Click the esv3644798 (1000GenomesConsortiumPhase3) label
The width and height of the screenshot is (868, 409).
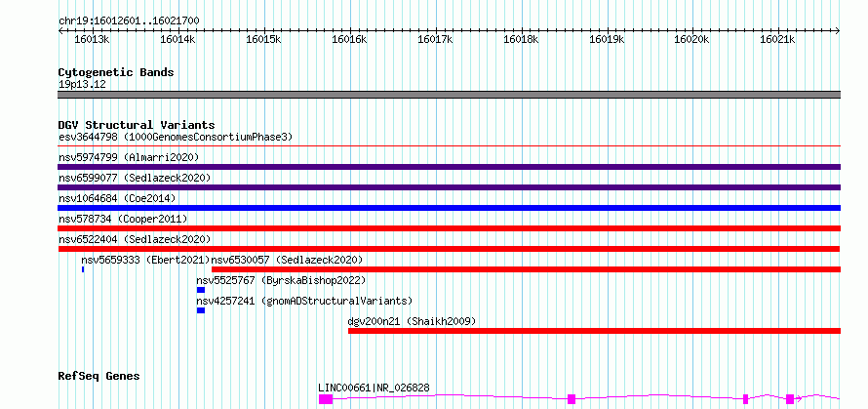pos(176,137)
